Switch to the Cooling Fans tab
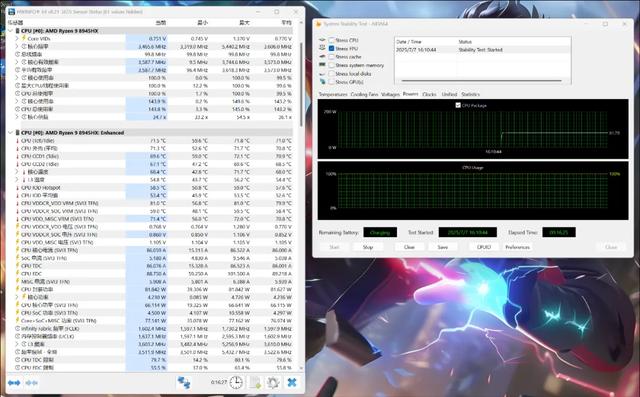 [364, 94]
